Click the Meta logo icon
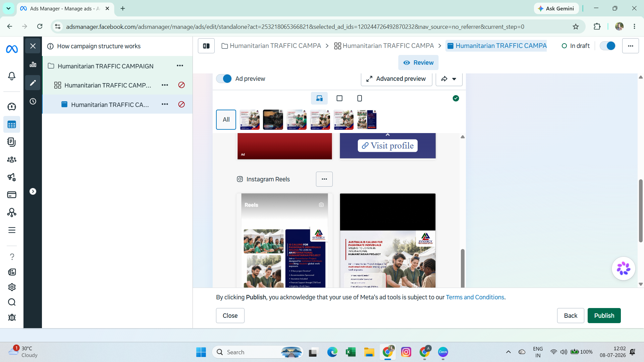644x362 pixels. pyautogui.click(x=12, y=49)
